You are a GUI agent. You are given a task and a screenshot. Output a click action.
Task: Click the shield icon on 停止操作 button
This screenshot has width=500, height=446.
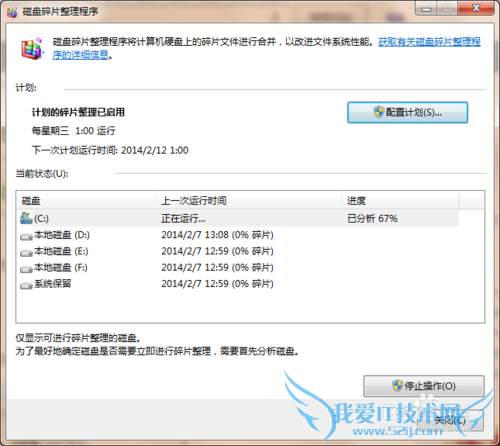click(x=397, y=385)
